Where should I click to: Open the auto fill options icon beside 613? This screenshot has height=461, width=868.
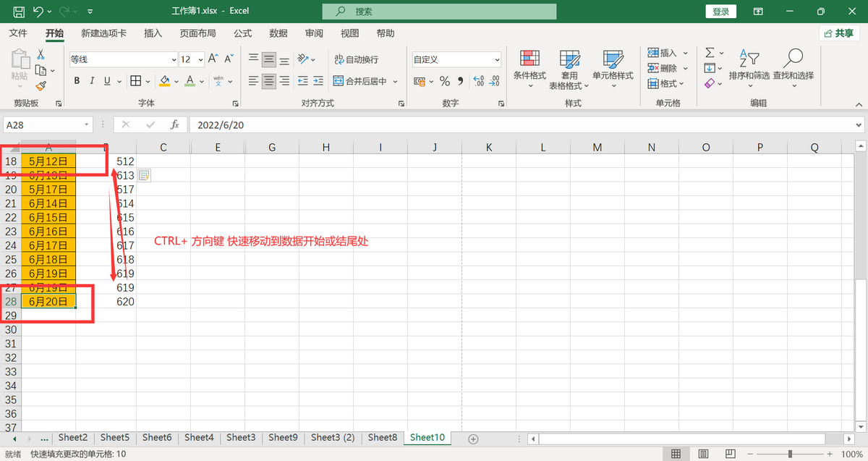click(144, 175)
